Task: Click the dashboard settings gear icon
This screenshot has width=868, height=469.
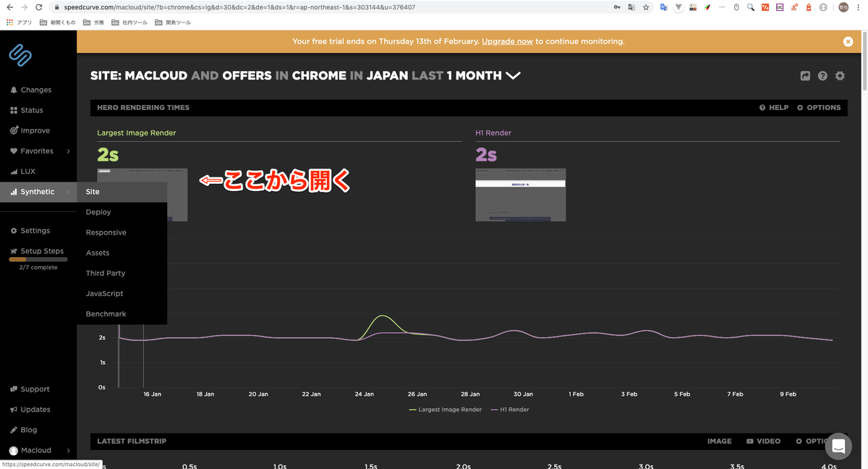Action: 840,76
